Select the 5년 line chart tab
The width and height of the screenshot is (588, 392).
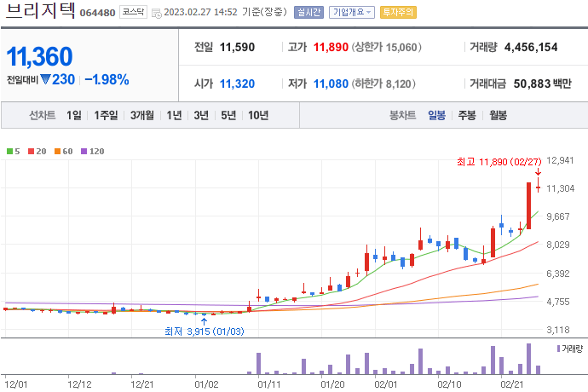click(228, 115)
